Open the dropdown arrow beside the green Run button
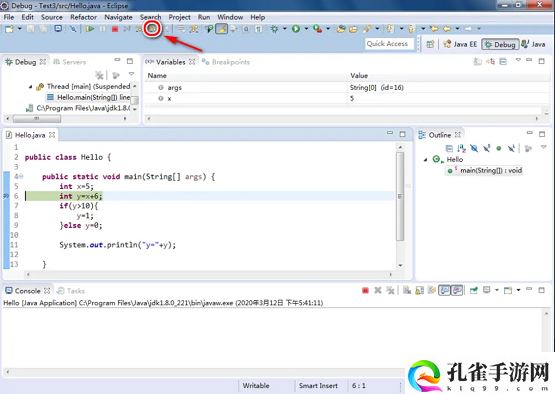The image size is (555, 394). 306,29
